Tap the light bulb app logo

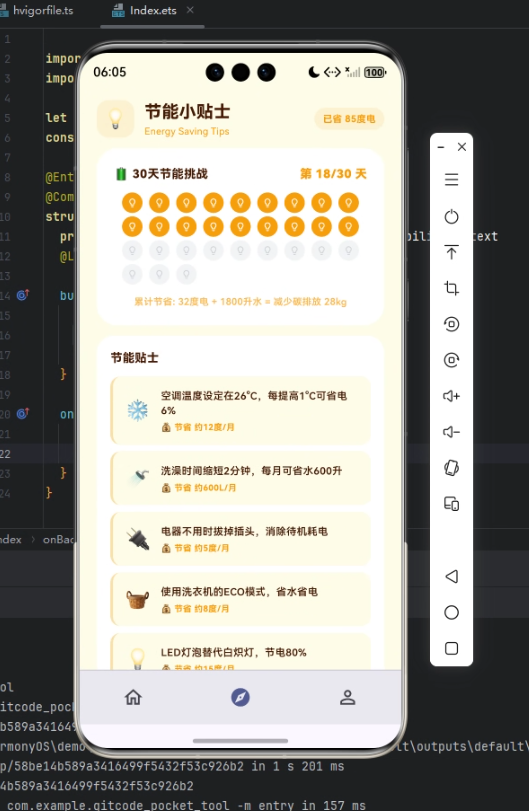[115, 118]
